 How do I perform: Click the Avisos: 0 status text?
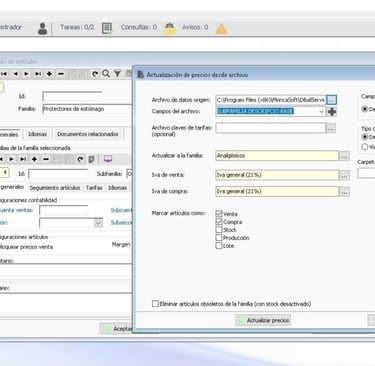pos(195,27)
